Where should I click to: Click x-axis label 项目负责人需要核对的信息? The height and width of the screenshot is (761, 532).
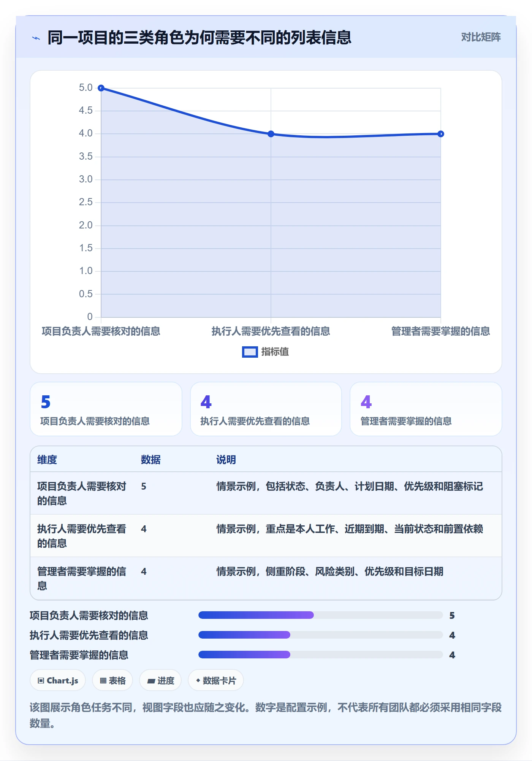(x=101, y=331)
